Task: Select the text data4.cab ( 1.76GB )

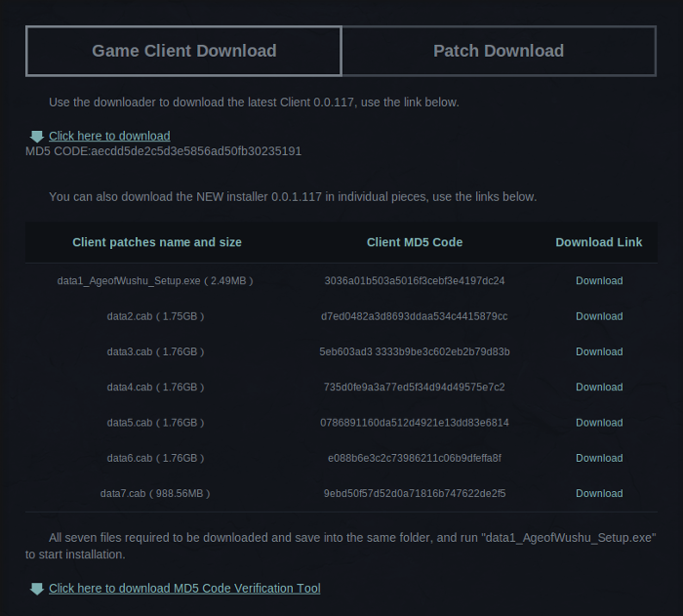Action: (x=155, y=388)
